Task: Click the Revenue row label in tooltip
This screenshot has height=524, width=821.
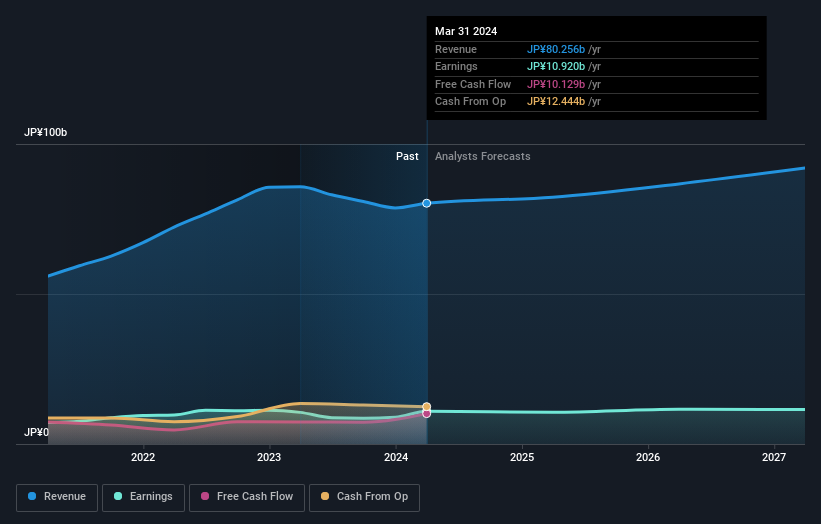Action: click(456, 49)
